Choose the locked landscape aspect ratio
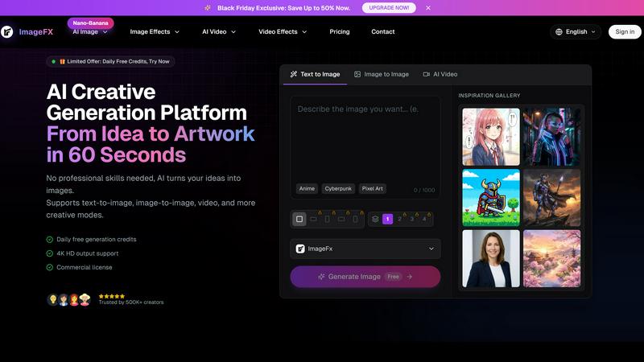The width and height of the screenshot is (644, 362). (314, 219)
